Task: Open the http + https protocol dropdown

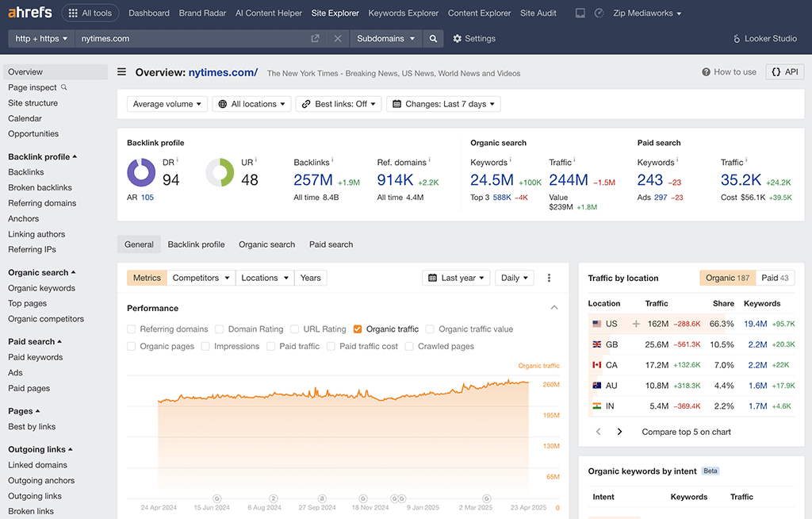Action: (x=41, y=38)
